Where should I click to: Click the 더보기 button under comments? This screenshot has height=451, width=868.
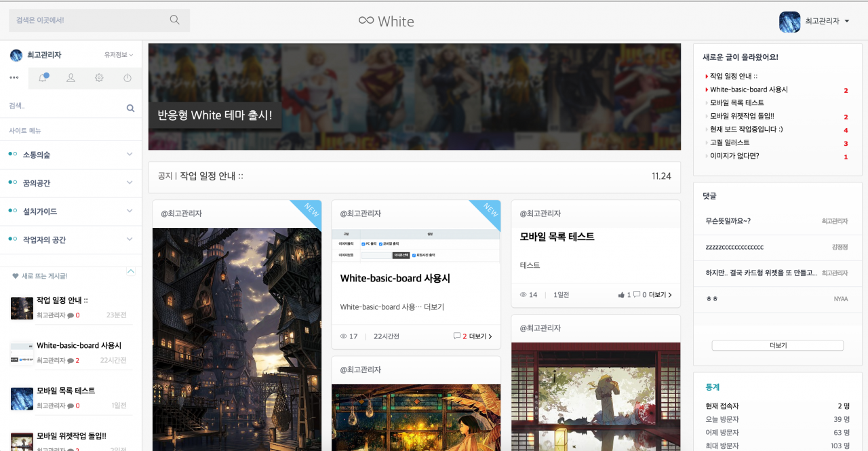click(x=777, y=345)
